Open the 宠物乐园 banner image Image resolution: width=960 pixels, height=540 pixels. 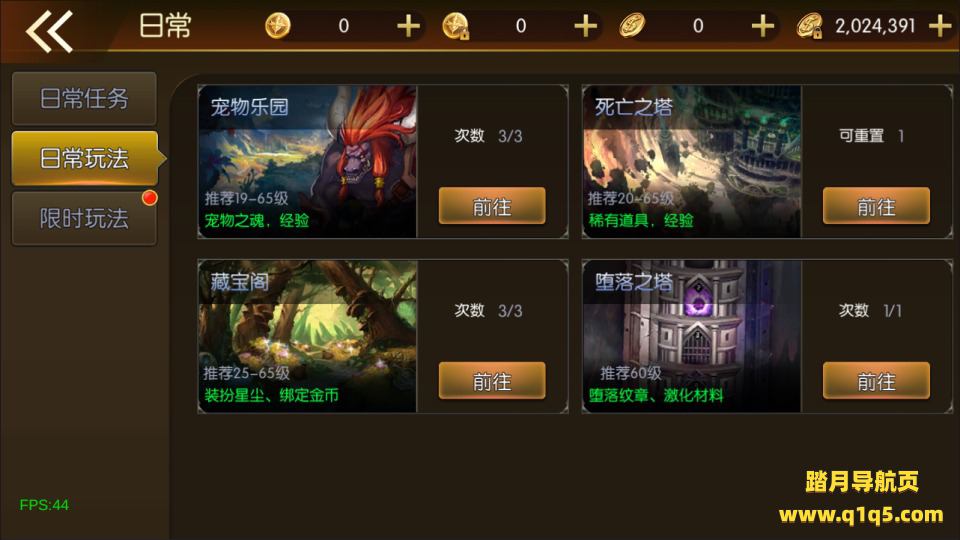(307, 162)
